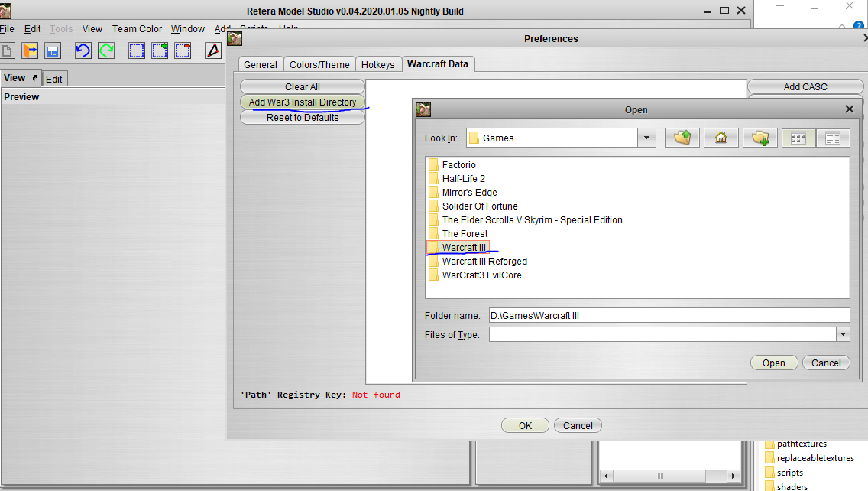Open the View menu in menu bar
The width and height of the screenshot is (868, 491).
click(92, 29)
